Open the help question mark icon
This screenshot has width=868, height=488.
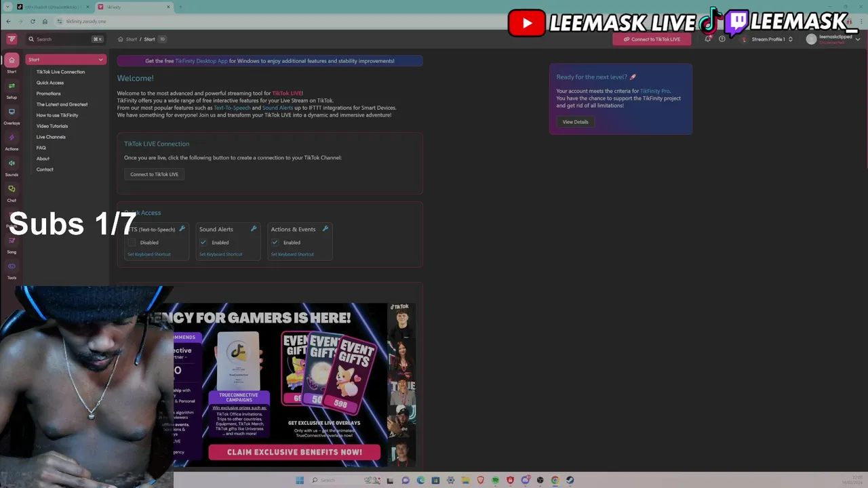pyautogui.click(x=722, y=39)
